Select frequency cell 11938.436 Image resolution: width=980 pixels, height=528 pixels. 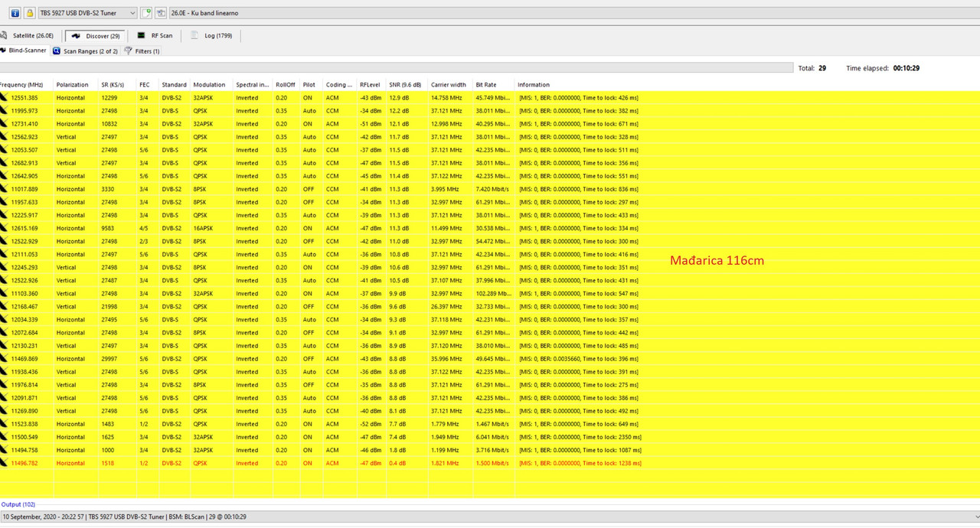24,372
